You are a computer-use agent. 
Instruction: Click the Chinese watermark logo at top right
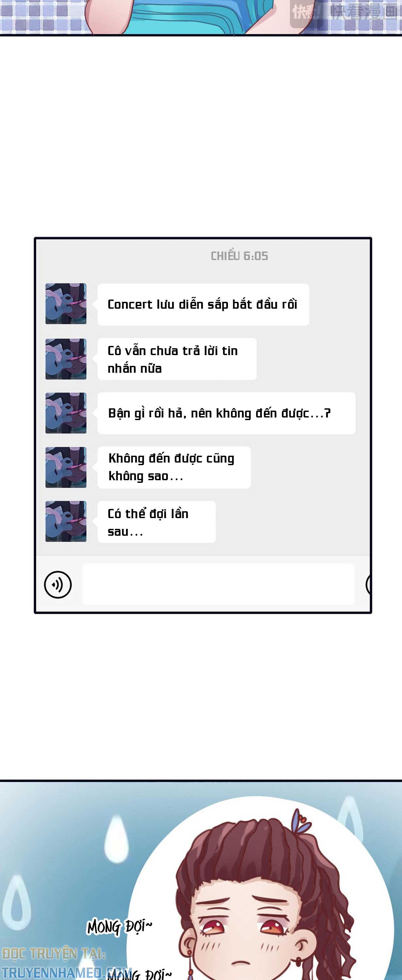(x=344, y=12)
